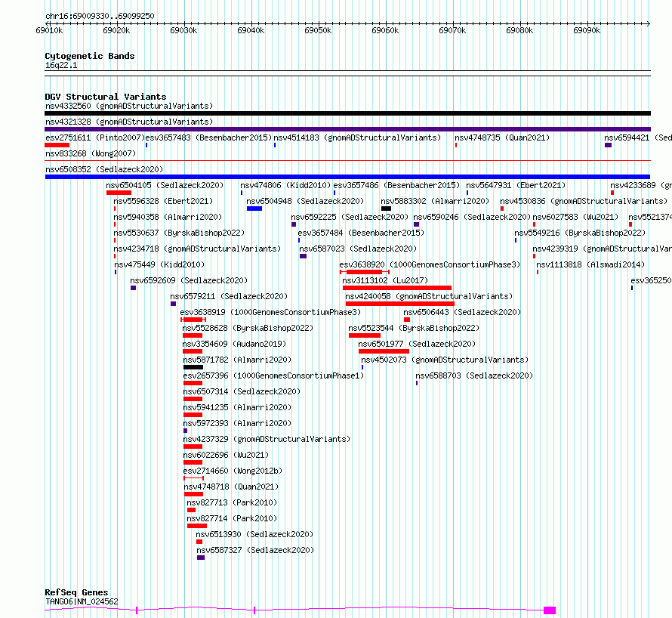Select the red bar under nsv6504105

coord(119,193)
